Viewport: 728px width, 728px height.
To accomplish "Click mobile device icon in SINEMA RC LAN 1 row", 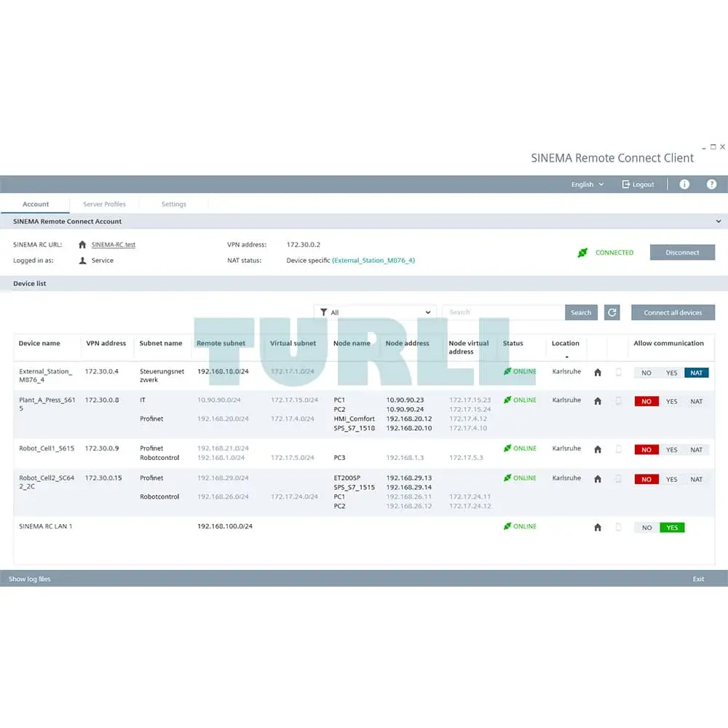I will click(618, 527).
